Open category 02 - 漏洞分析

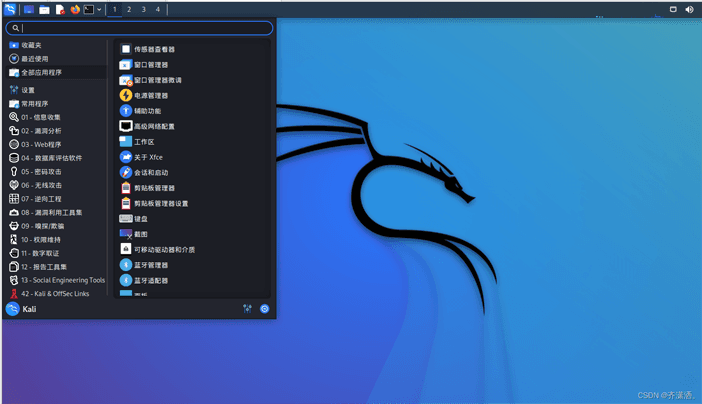click(57, 131)
